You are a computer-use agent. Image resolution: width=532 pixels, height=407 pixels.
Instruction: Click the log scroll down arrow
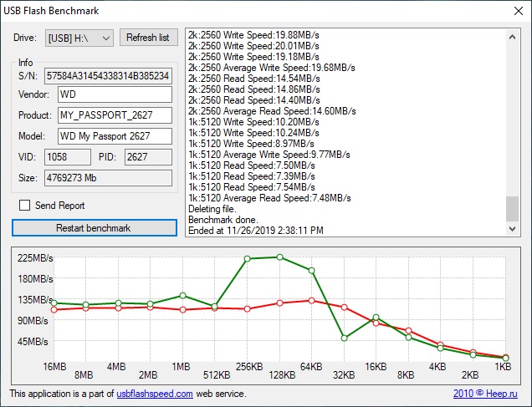pyautogui.click(x=512, y=229)
